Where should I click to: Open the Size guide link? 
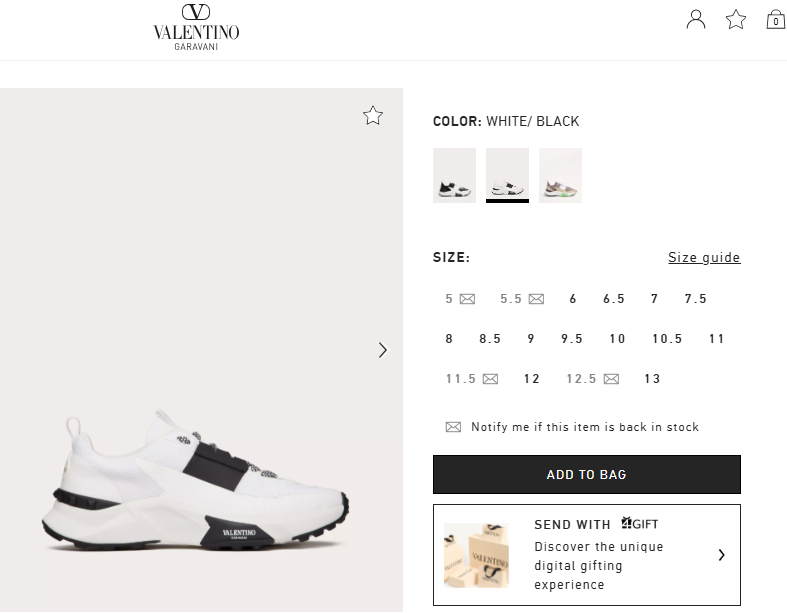click(704, 258)
